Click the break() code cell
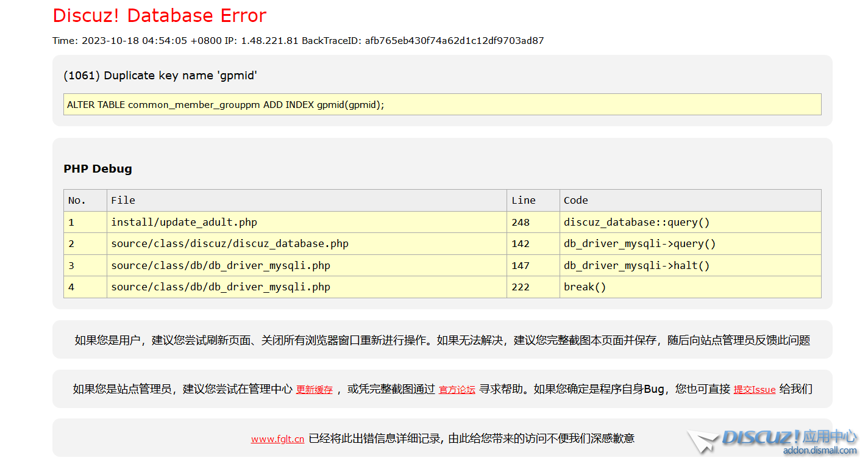 pos(585,287)
